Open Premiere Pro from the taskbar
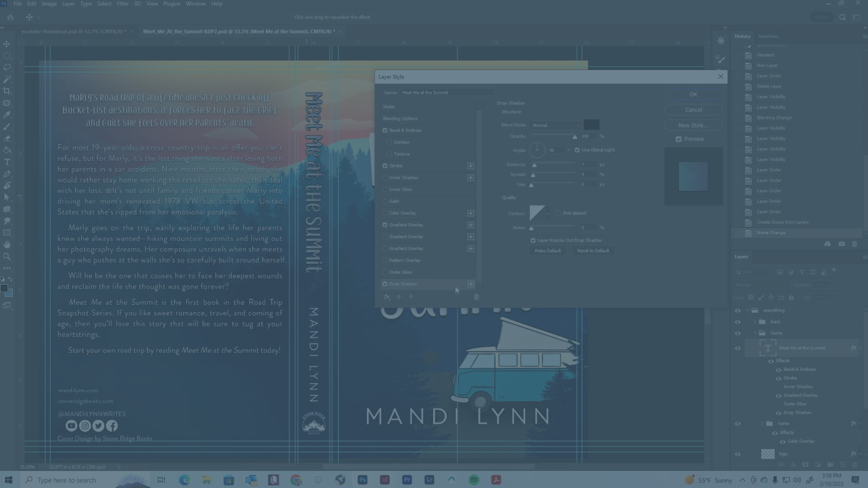Viewport: 868px width, 488px height. (407, 480)
